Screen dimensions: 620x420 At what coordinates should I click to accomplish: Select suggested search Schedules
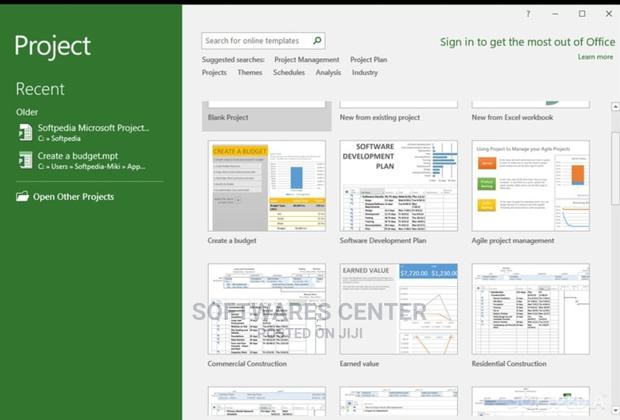[289, 73]
